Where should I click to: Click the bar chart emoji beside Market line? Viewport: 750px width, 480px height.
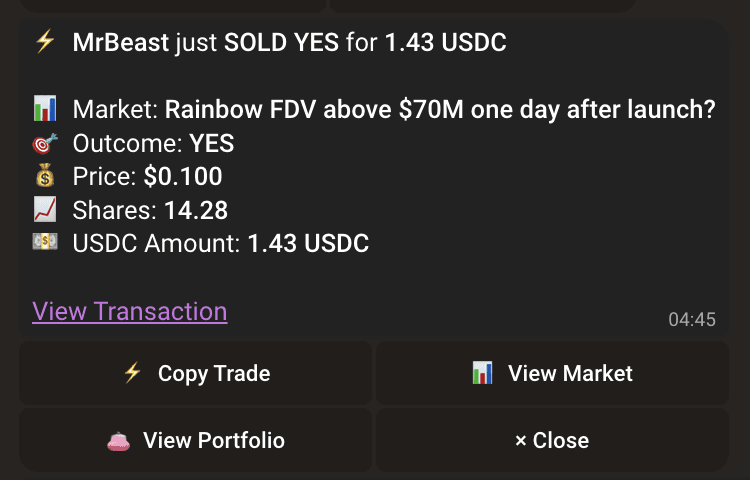(44, 109)
